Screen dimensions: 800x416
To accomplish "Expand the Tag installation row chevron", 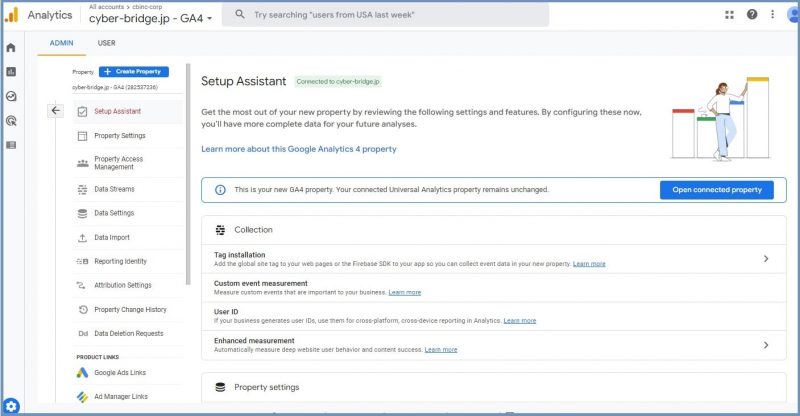I will (x=766, y=259).
